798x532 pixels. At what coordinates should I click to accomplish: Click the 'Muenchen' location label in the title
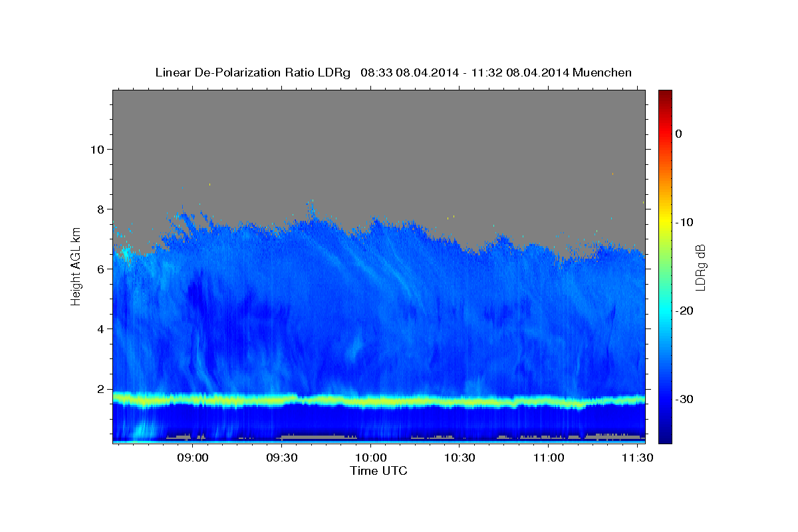(x=602, y=72)
